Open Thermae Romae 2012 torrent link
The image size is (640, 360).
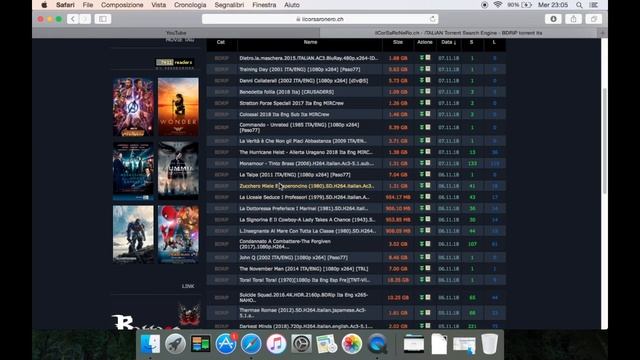(x=302, y=313)
